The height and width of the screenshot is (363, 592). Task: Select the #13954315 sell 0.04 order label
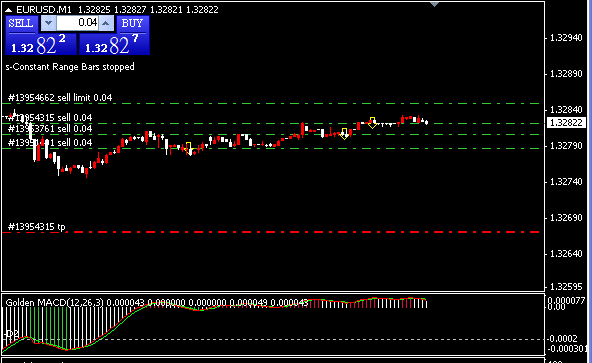50,118
